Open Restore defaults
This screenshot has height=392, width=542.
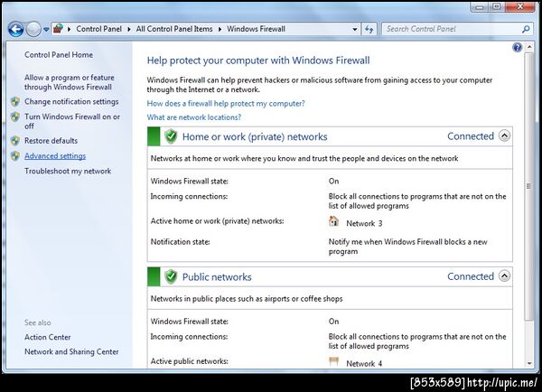pyautogui.click(x=51, y=141)
